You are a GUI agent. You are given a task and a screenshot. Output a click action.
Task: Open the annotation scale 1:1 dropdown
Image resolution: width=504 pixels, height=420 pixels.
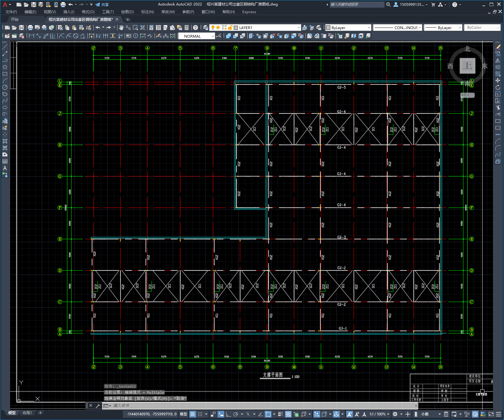click(x=379, y=414)
